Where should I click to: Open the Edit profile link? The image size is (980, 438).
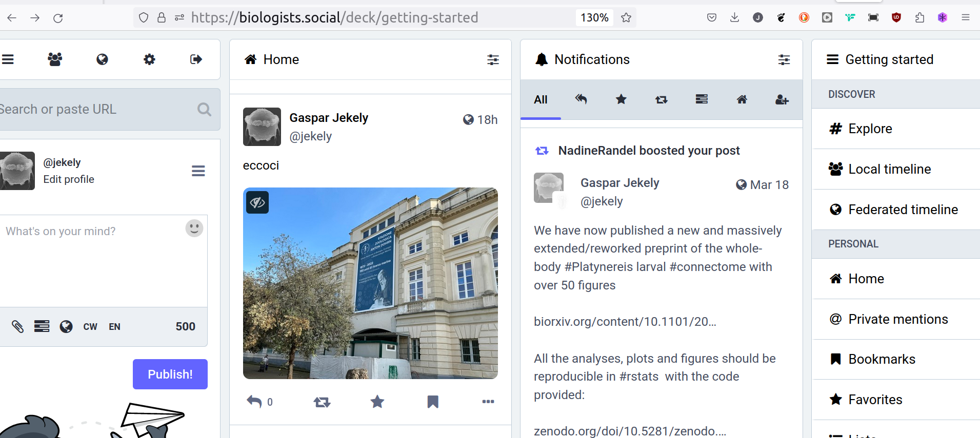click(69, 179)
